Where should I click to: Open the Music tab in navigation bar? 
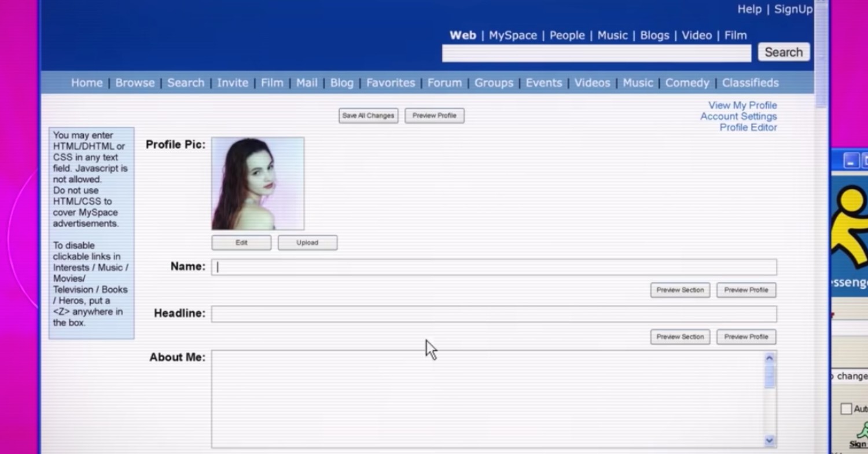pos(638,83)
